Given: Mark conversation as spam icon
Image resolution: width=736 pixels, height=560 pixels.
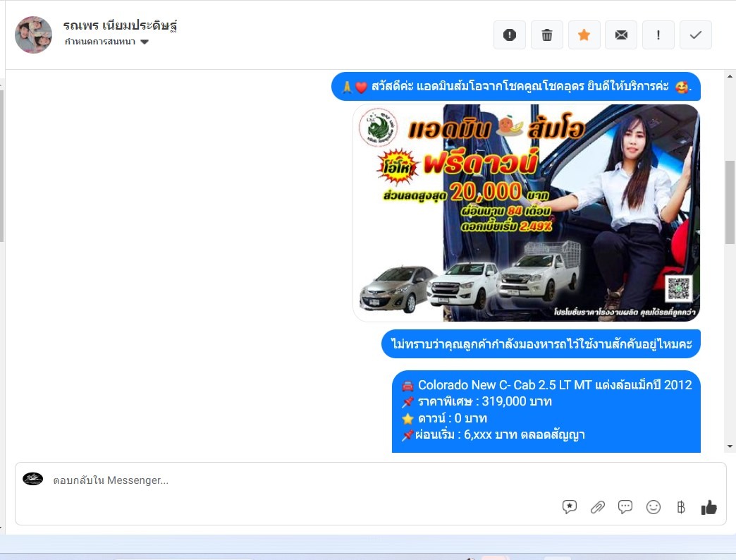Looking at the screenshot, I should coord(509,35).
